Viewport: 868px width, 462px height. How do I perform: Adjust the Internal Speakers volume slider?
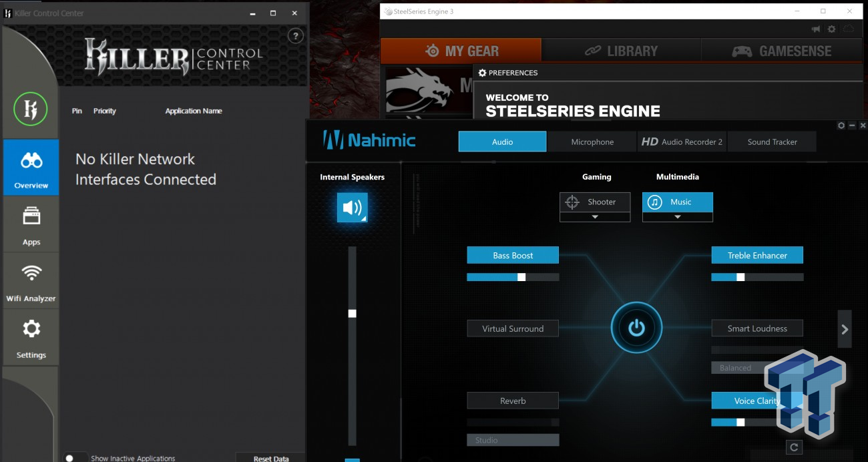click(353, 346)
